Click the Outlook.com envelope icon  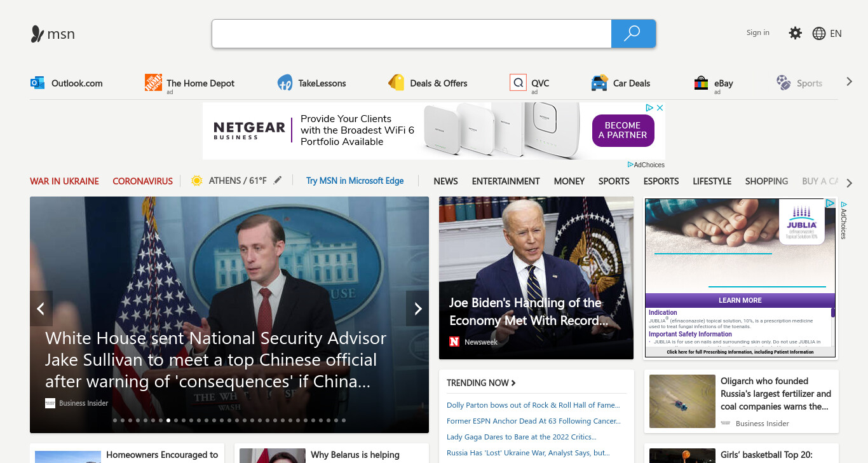[37, 83]
